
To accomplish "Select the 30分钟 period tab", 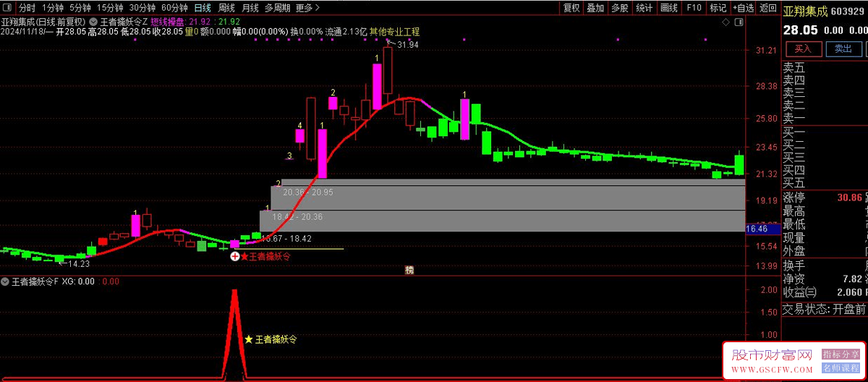I will point(142,8).
